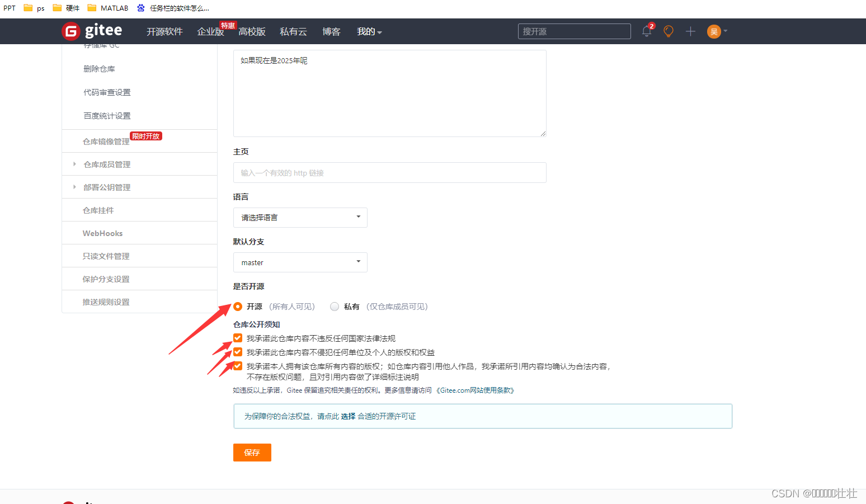
Task: Open the notifications bell icon
Action: (647, 31)
